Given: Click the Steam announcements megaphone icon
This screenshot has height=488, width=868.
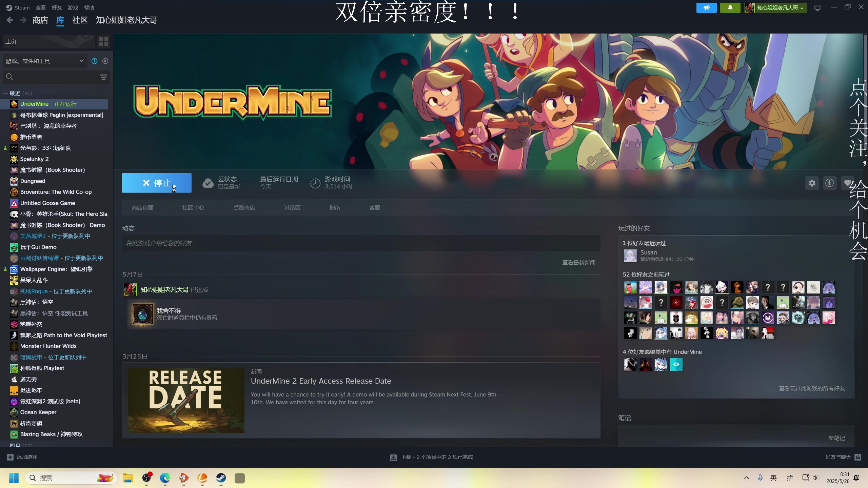Looking at the screenshot, I should click(x=706, y=7).
